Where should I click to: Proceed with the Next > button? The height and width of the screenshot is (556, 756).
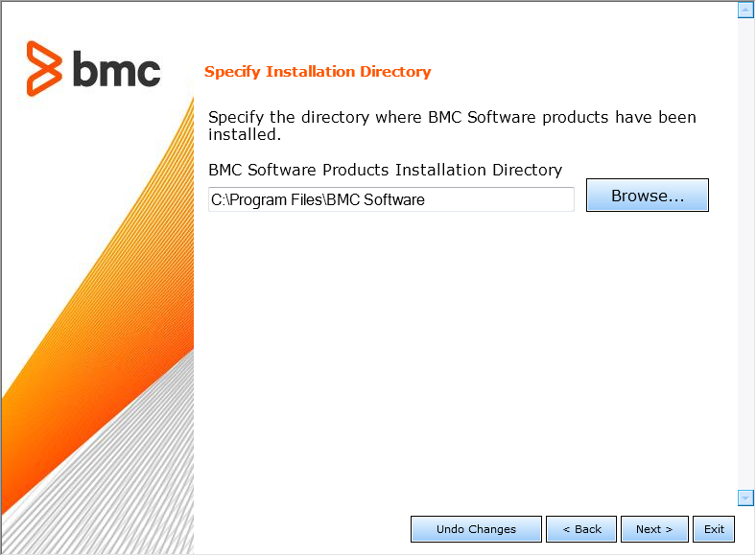click(x=654, y=529)
